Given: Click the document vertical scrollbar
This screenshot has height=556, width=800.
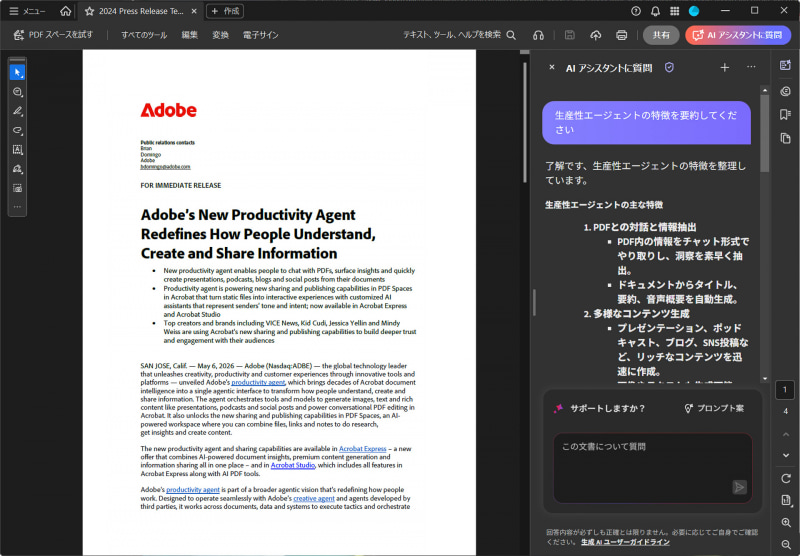Looking at the screenshot, I should point(525,122).
